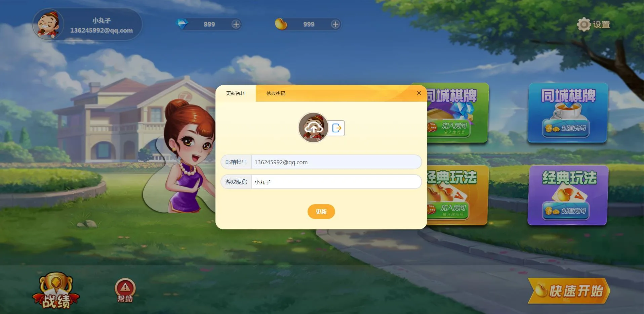Open the settings gear icon
This screenshot has height=314, width=644.
pos(584,25)
